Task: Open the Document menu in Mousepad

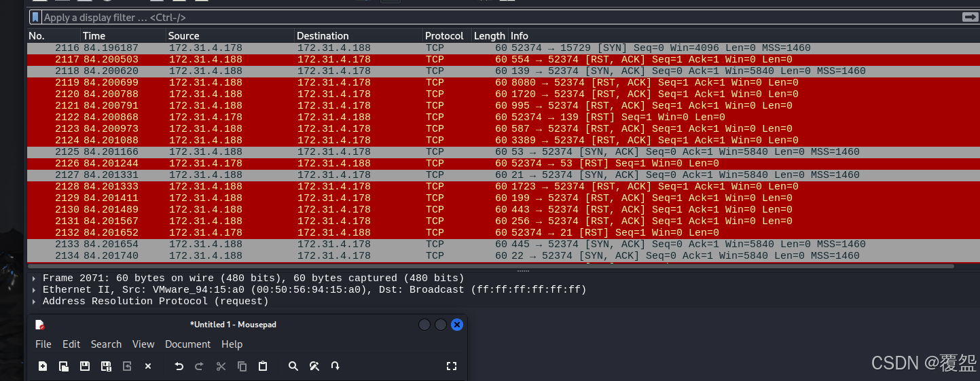Action: (x=188, y=344)
